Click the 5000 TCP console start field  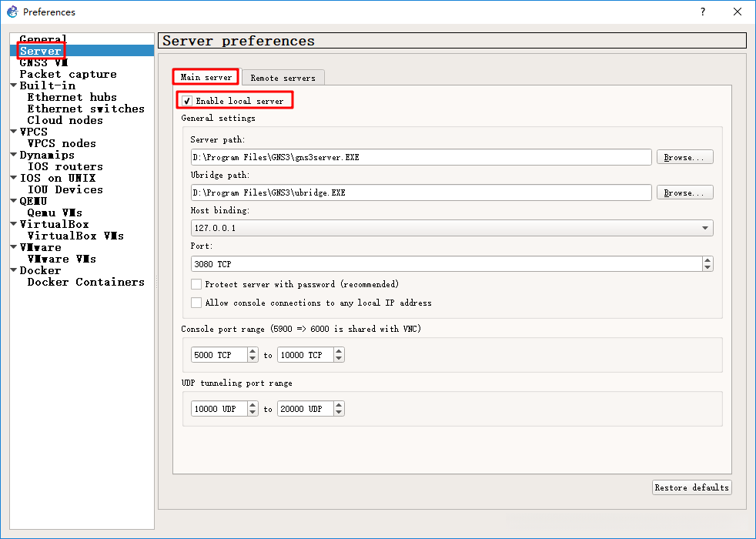219,355
